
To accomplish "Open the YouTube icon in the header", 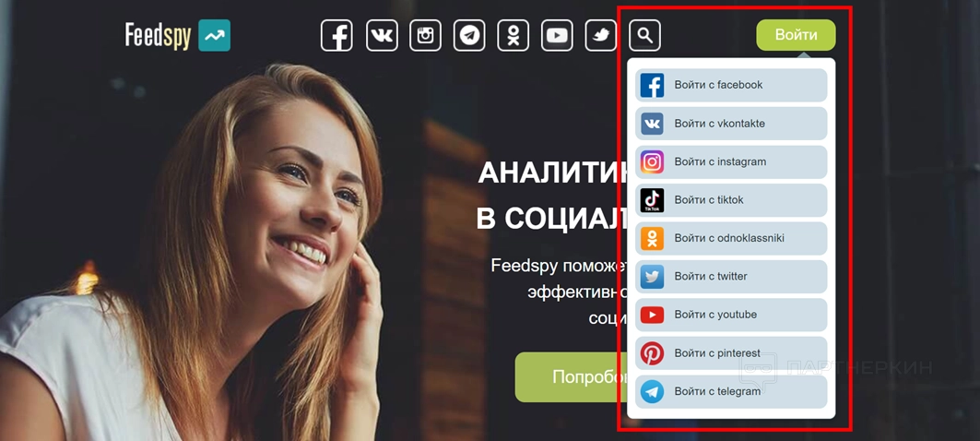I will click(x=557, y=36).
